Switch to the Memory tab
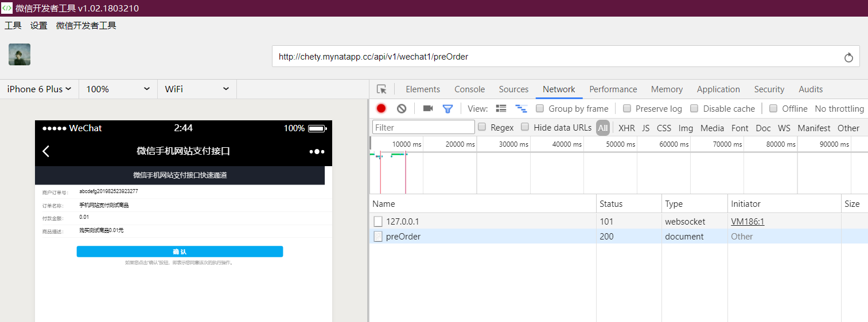This screenshot has height=322, width=868. pyautogui.click(x=667, y=89)
